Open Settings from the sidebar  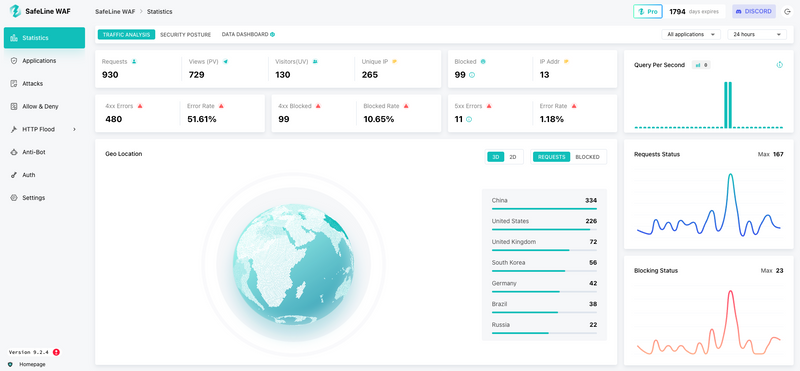point(44,198)
